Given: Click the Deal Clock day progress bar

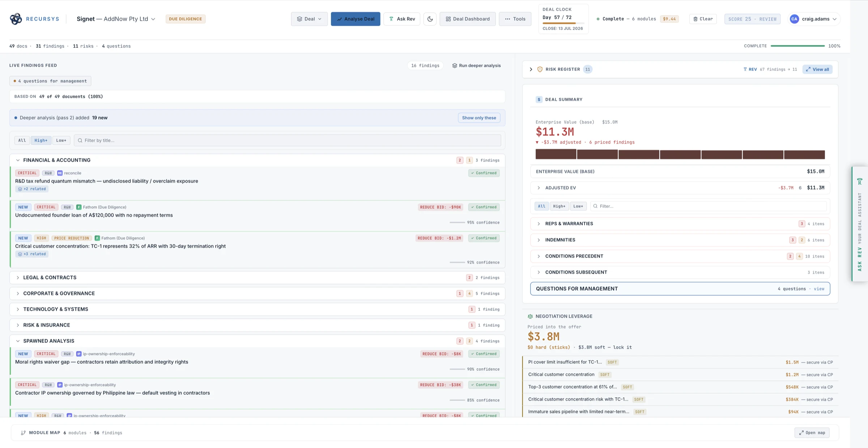Looking at the screenshot, I should pyautogui.click(x=563, y=23).
